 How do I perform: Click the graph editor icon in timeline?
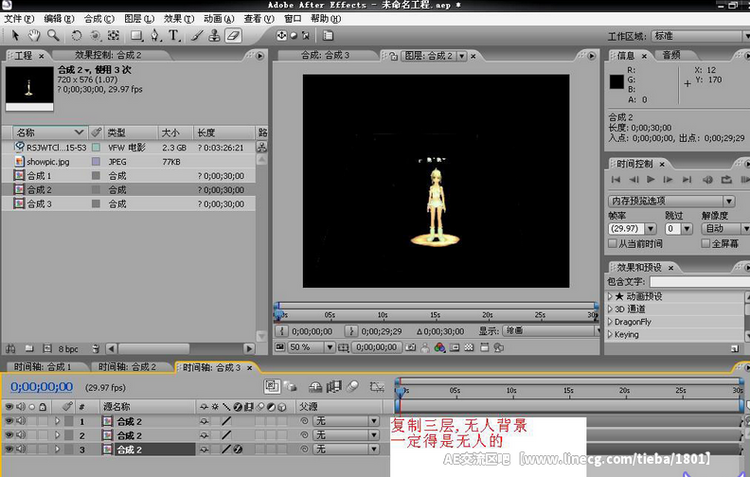(x=377, y=387)
